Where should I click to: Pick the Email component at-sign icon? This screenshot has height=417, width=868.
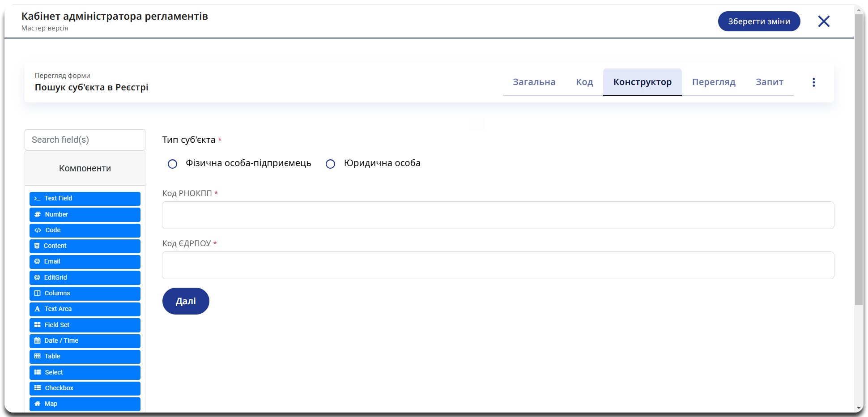coord(37,262)
